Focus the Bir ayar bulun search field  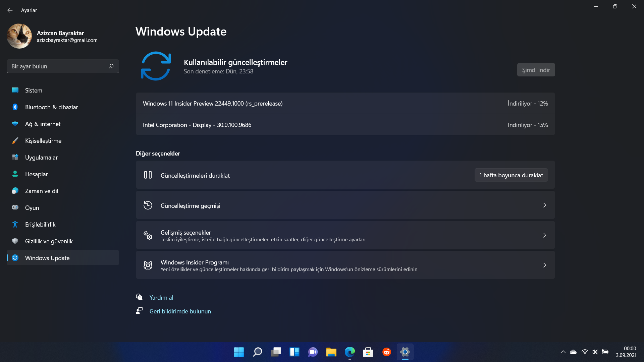pos(57,66)
